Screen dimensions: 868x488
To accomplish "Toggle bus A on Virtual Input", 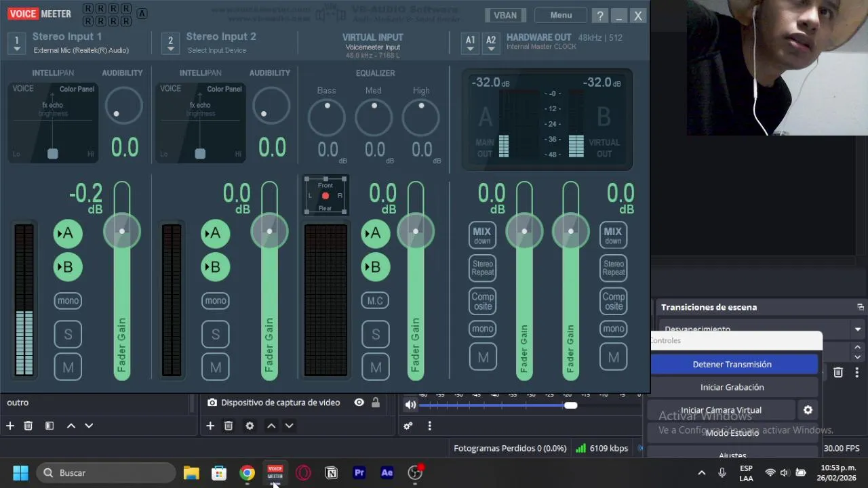I will tap(375, 234).
